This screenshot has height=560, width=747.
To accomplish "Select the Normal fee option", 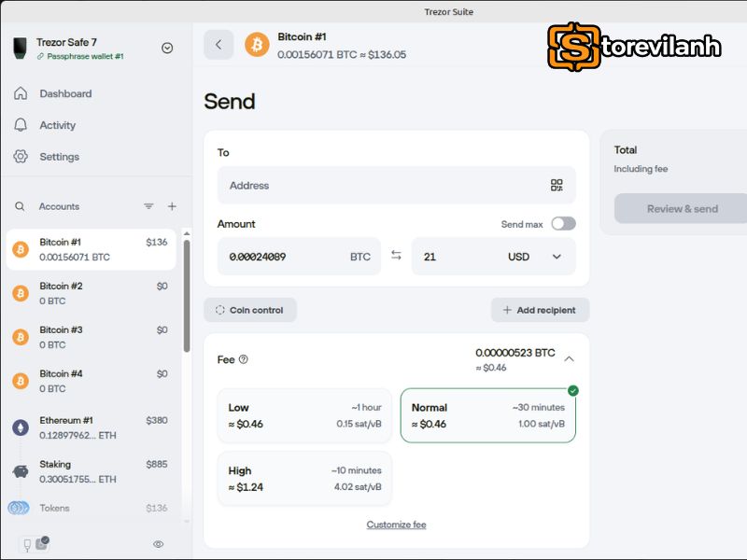I will pos(488,415).
